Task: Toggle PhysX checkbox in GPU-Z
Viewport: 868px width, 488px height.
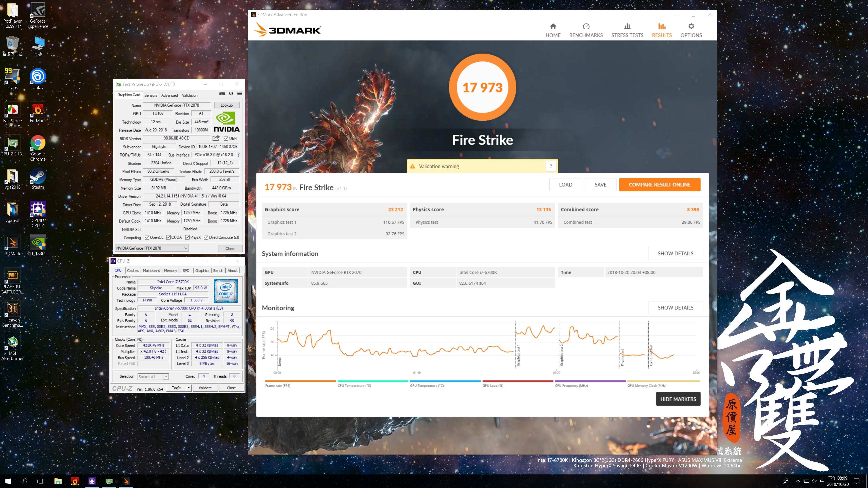Action: click(187, 237)
